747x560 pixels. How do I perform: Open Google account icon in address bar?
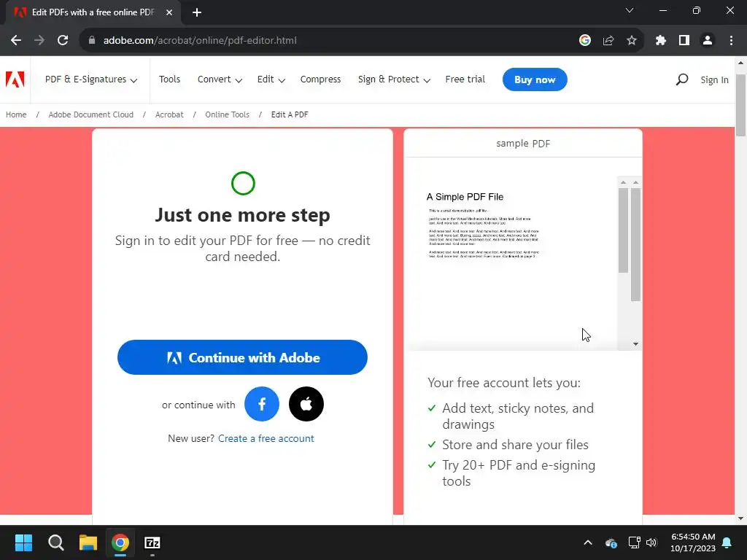[x=585, y=41]
